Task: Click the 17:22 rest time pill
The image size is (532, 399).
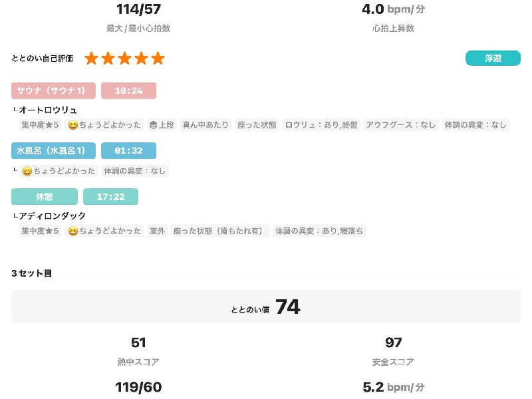Action: pos(110,196)
